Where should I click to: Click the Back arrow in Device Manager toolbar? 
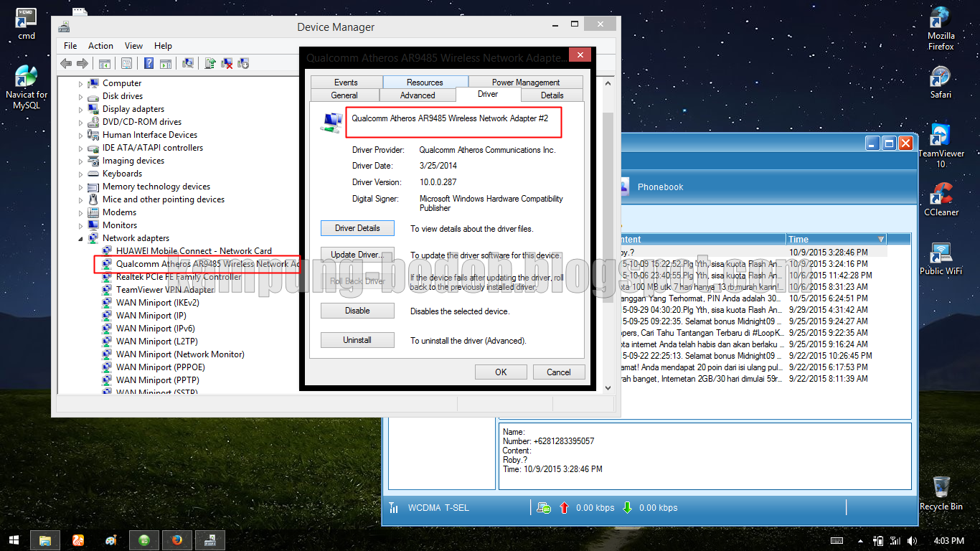[66, 63]
